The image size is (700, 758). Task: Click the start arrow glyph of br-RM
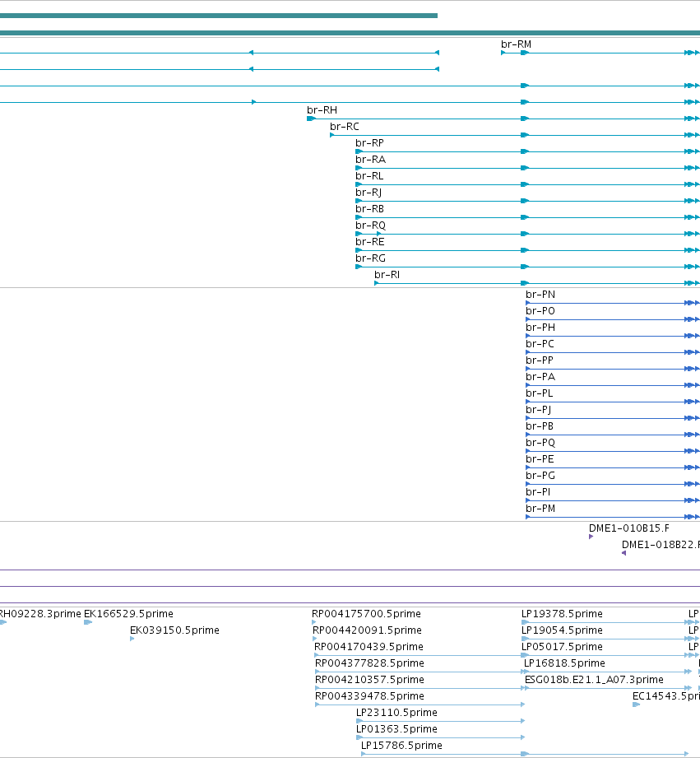(503, 53)
